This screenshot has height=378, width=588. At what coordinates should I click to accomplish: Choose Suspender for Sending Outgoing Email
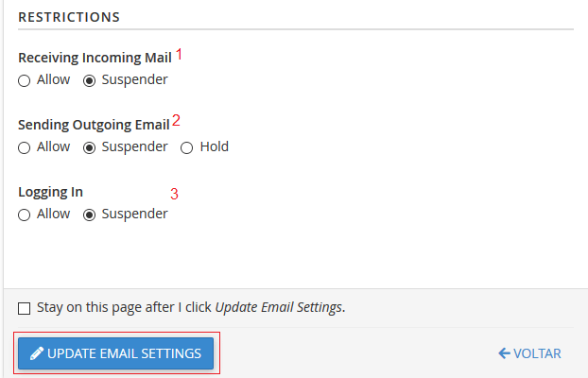90,147
